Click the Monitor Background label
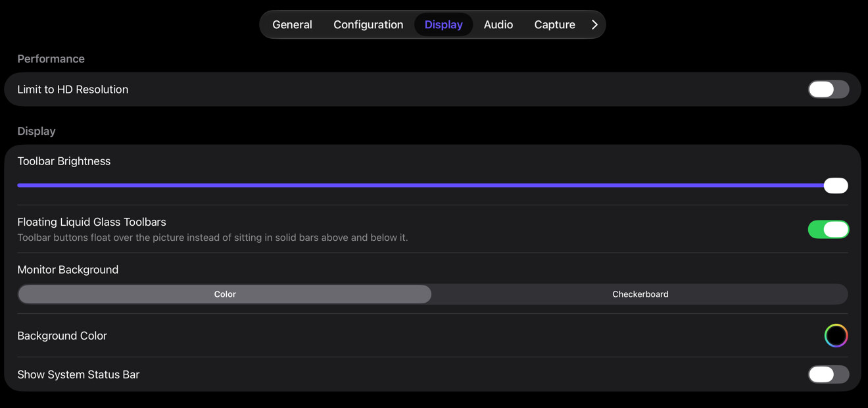Viewport: 868px width, 408px height. [x=68, y=270]
